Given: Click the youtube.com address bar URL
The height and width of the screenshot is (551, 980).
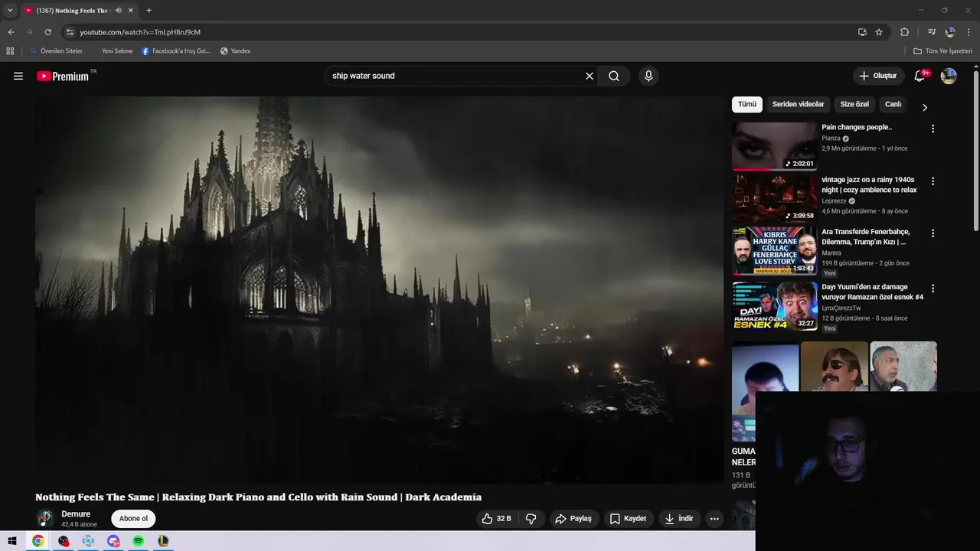Looking at the screenshot, I should (x=140, y=32).
